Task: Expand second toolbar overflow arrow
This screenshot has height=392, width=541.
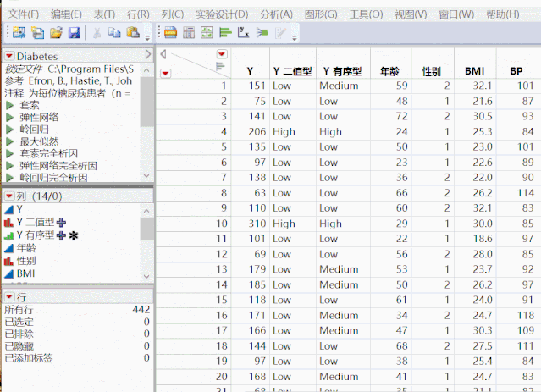Action: (295, 38)
